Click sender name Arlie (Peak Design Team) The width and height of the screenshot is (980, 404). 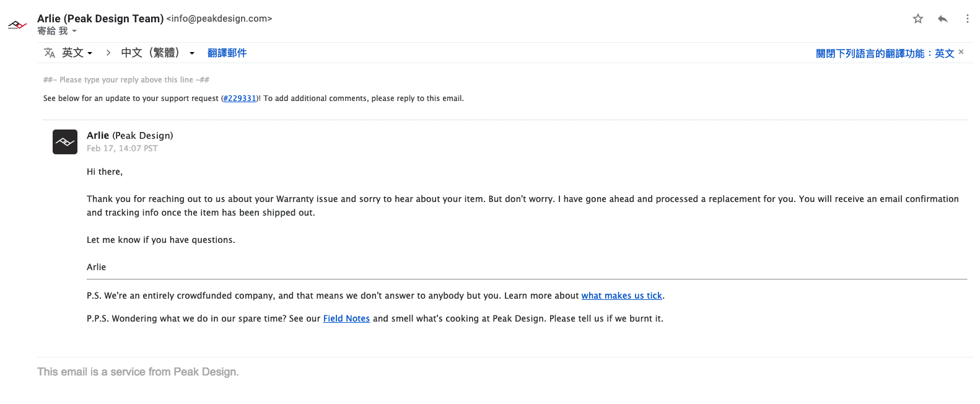[100, 19]
